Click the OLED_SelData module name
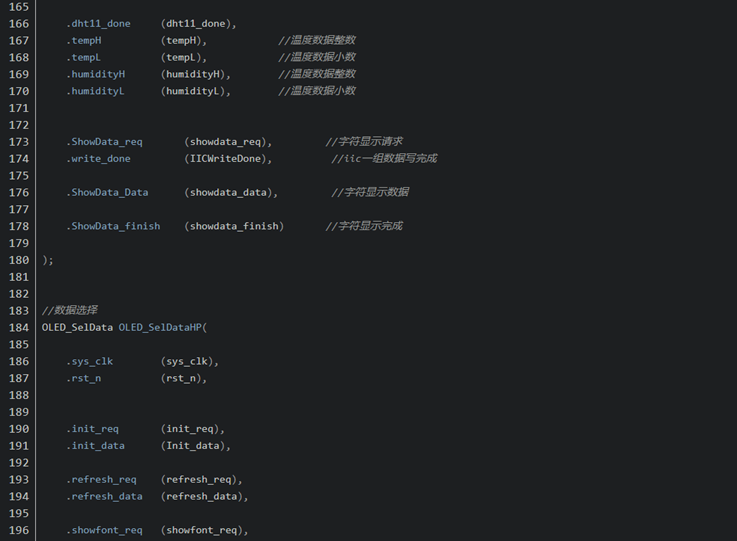This screenshot has height=541, width=737. [x=77, y=327]
